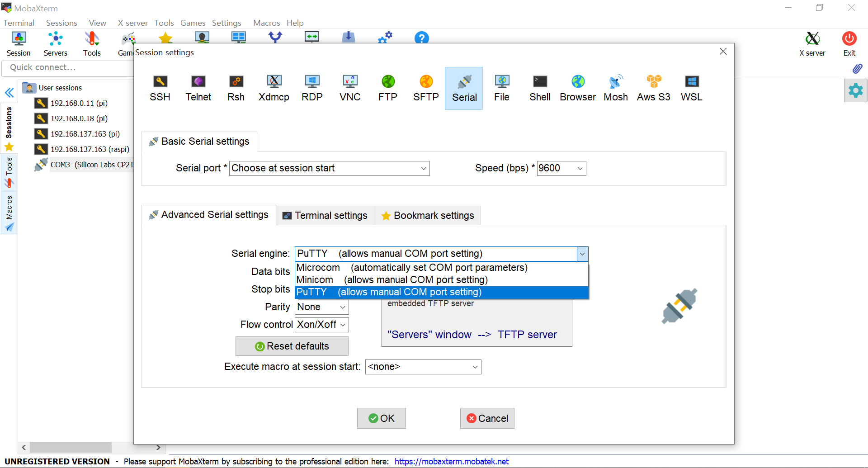
Task: Select the Browser session type
Action: [x=578, y=89]
